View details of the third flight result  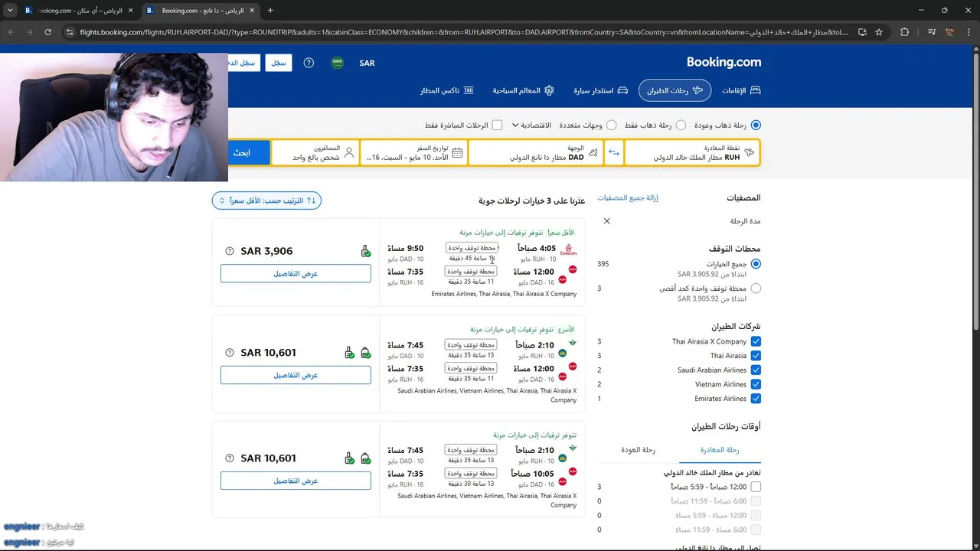click(x=296, y=481)
